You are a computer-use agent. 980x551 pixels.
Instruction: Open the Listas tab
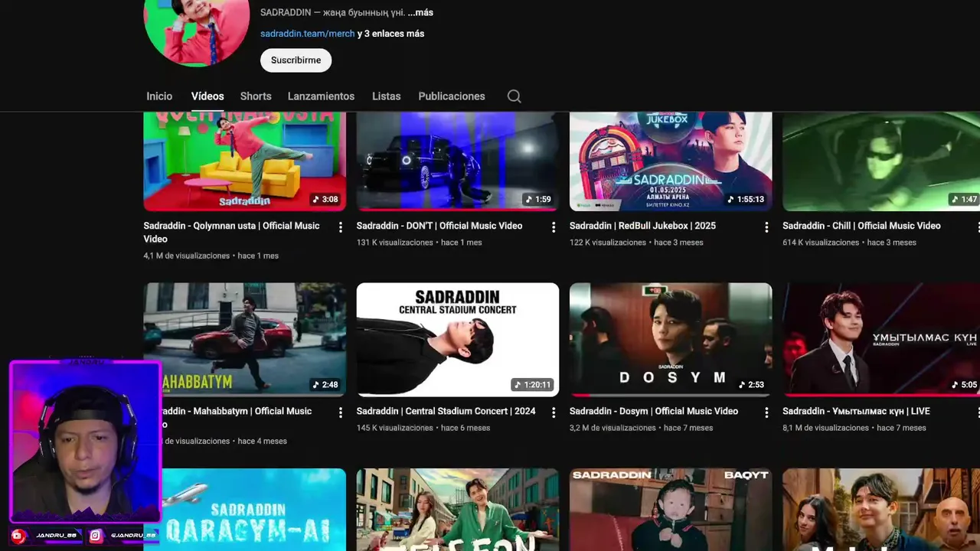coord(386,96)
